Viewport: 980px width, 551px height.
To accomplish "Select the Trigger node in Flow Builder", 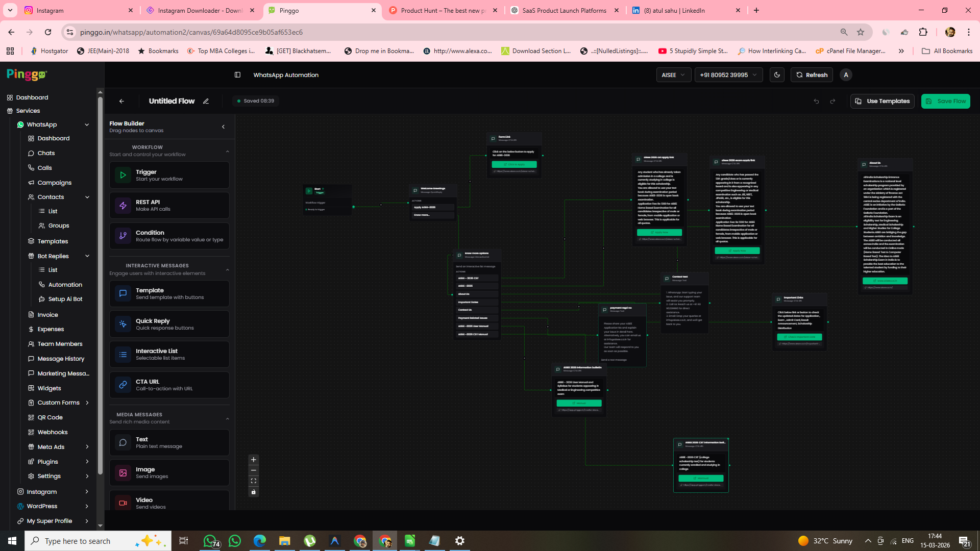I will tap(169, 175).
